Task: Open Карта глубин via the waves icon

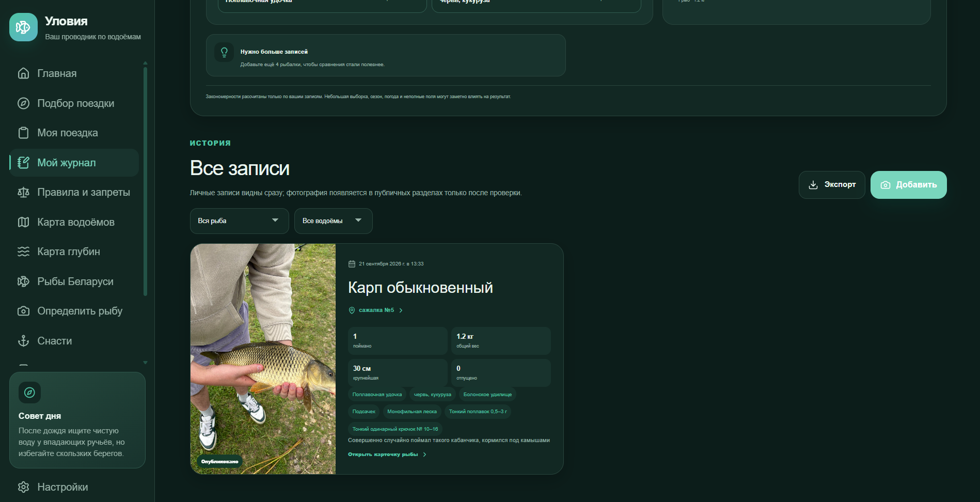Action: pos(23,252)
